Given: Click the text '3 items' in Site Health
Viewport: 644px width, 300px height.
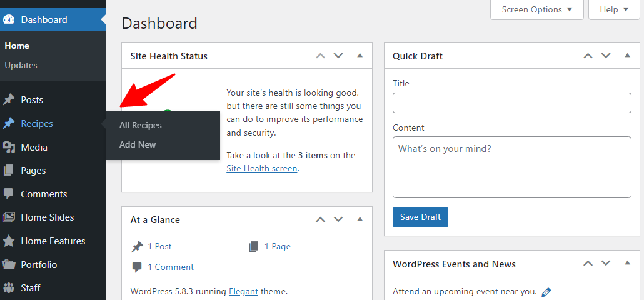Looking at the screenshot, I should (x=313, y=156).
